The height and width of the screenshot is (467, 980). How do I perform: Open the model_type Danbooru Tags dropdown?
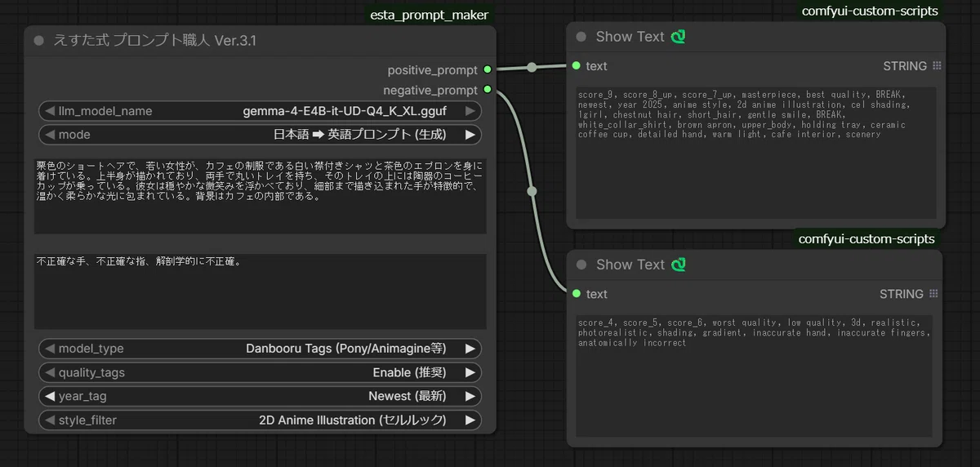260,349
